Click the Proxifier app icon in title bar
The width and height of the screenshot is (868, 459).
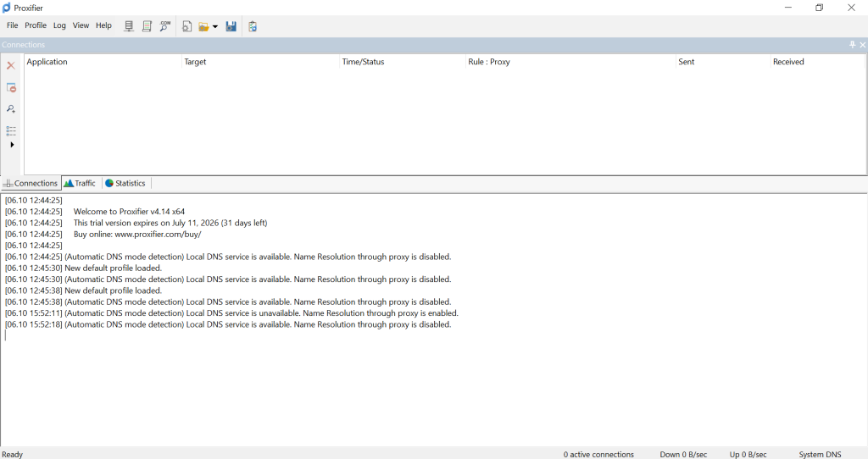7,8
